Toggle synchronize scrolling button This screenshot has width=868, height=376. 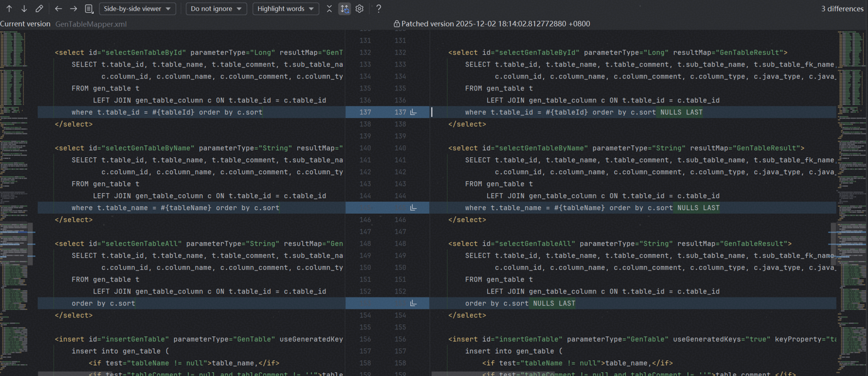tap(344, 9)
